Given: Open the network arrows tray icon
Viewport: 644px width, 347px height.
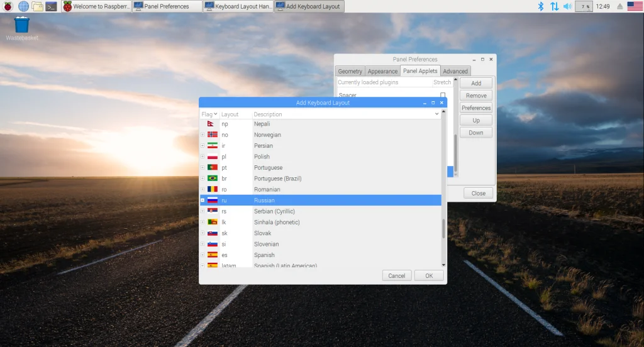Looking at the screenshot, I should 554,6.
